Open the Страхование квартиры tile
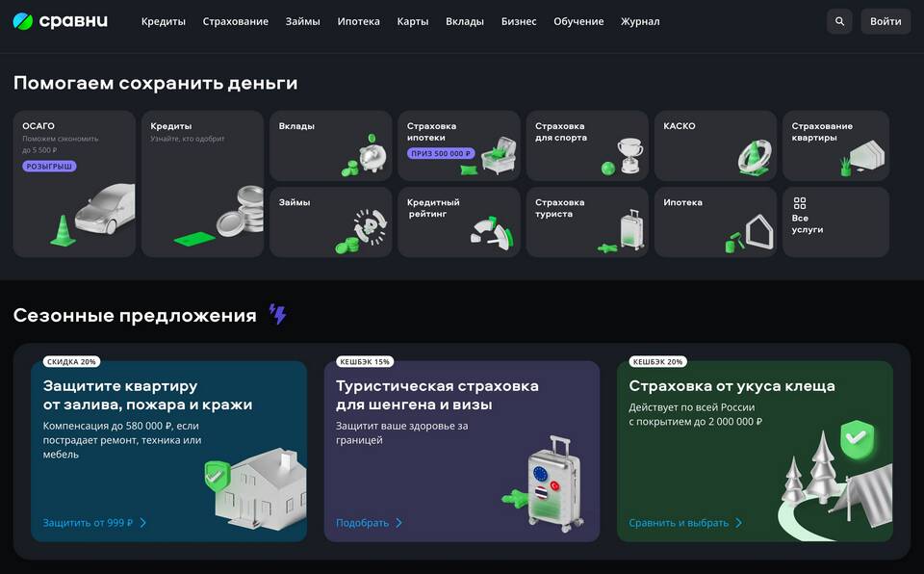924x574 pixels. 835,145
